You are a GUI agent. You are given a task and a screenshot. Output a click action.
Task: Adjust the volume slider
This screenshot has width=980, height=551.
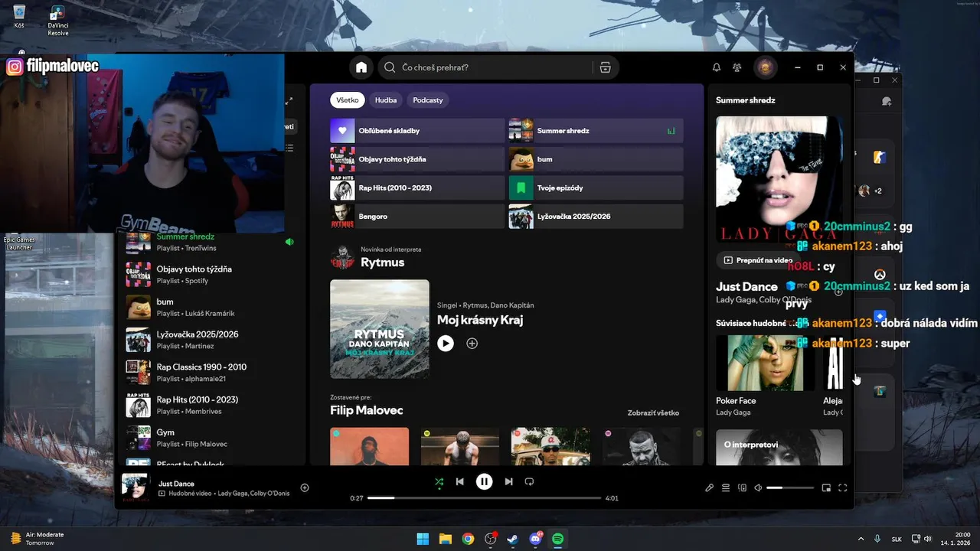(x=790, y=487)
